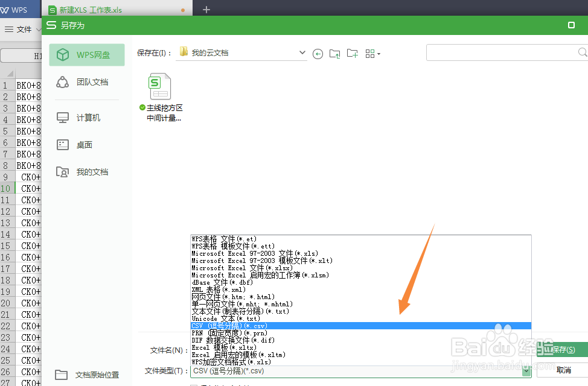
Task: Click the search magnifier icon
Action: [x=583, y=52]
